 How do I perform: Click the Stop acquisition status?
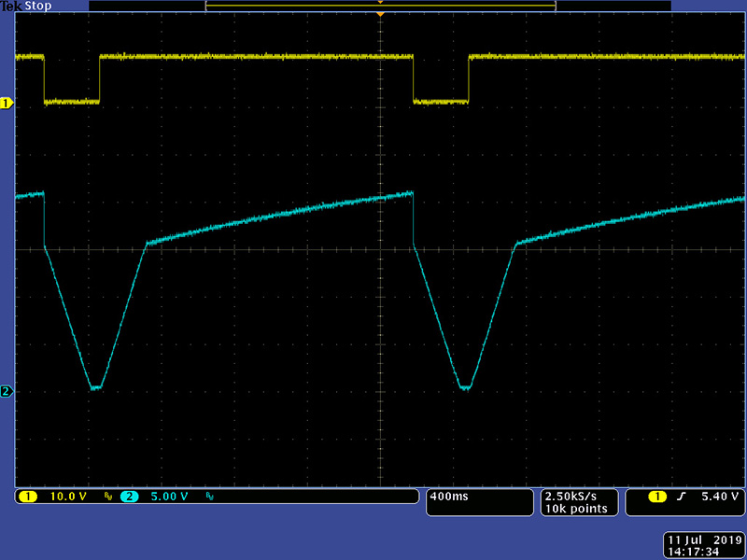click(x=37, y=6)
